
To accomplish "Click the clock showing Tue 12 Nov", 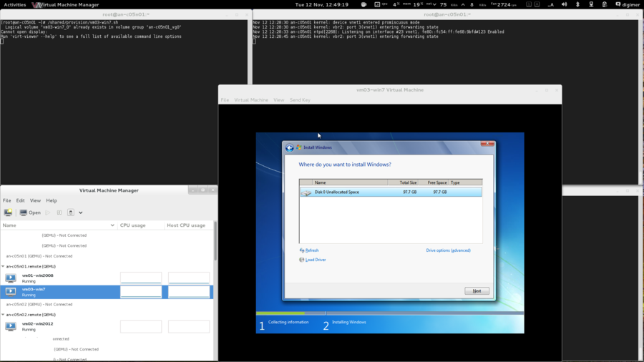I will point(321,4).
